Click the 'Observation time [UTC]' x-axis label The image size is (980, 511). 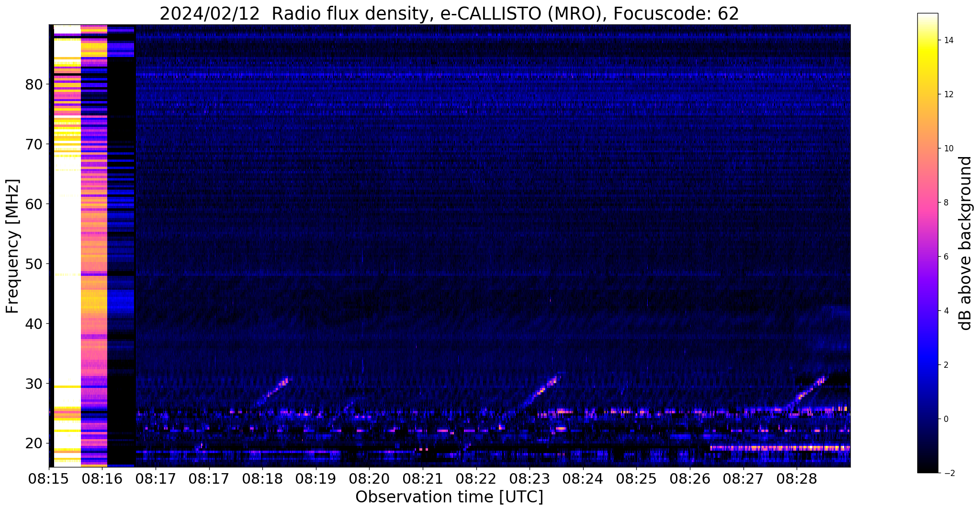tap(449, 497)
